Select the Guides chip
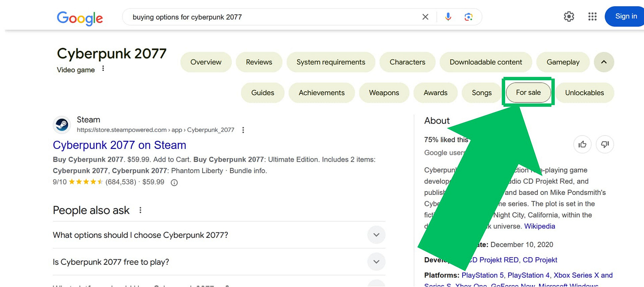The image size is (644, 287). [x=263, y=93]
